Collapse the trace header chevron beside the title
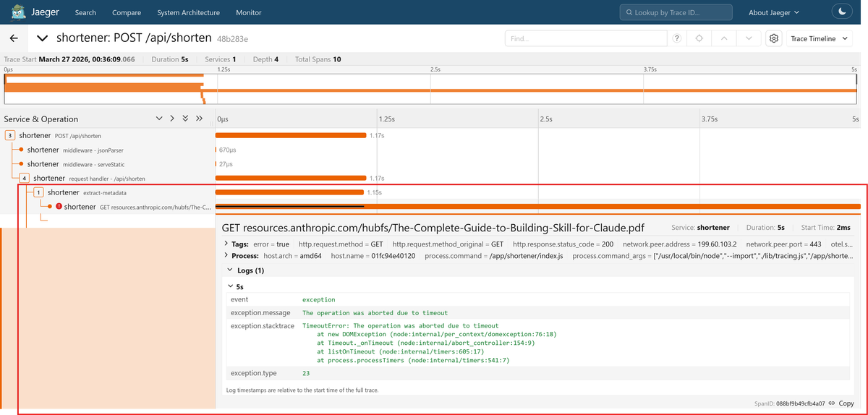Screen dimensions: 868x415 click(42, 38)
